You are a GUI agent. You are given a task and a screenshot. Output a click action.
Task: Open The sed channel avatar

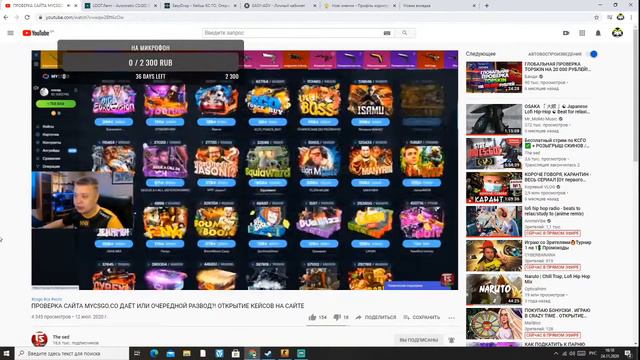point(40,339)
